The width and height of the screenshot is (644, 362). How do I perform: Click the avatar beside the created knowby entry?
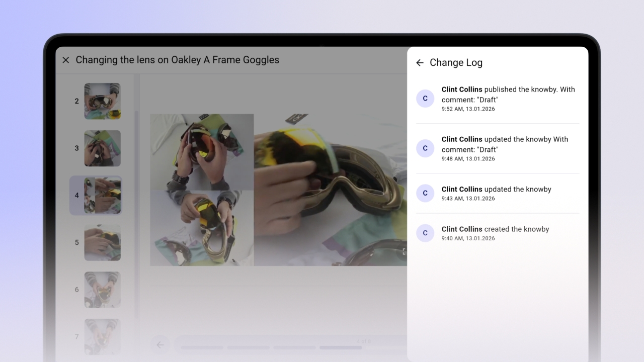coord(425,233)
